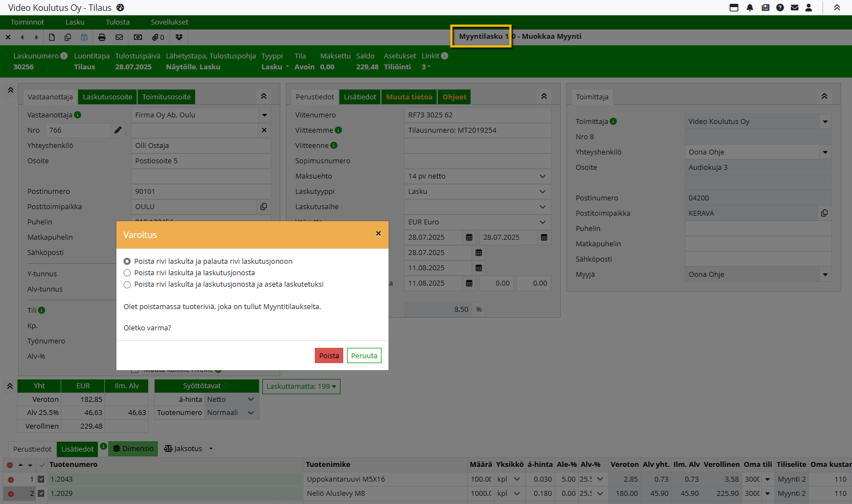Open the Tulosta menu

point(117,22)
